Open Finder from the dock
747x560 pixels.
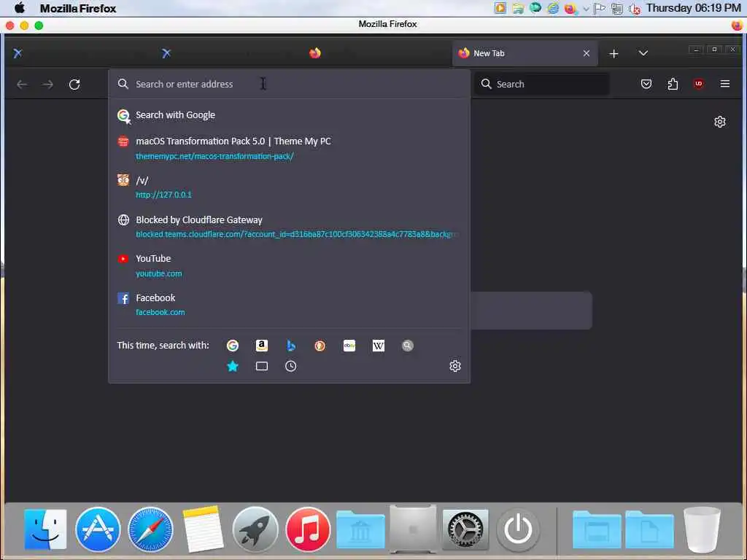click(x=45, y=529)
